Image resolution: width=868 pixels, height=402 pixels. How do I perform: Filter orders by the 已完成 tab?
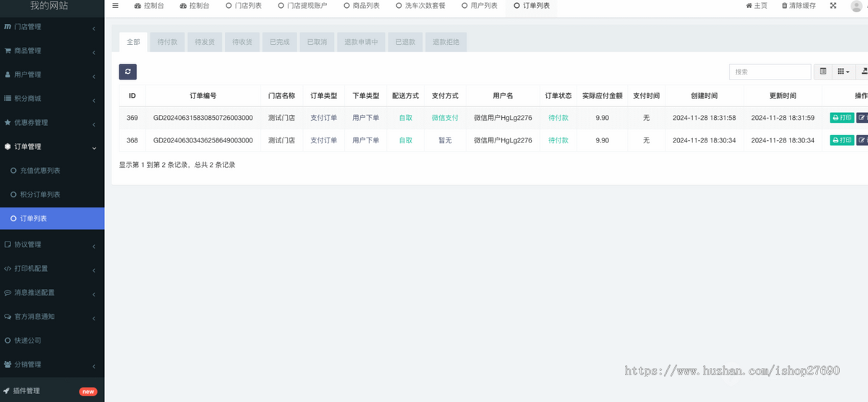tap(279, 42)
